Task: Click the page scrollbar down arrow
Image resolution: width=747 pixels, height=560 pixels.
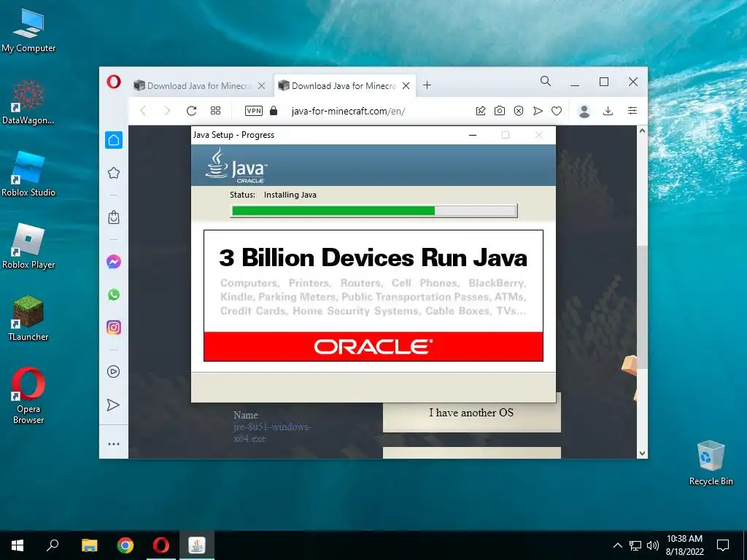Action: [642, 454]
